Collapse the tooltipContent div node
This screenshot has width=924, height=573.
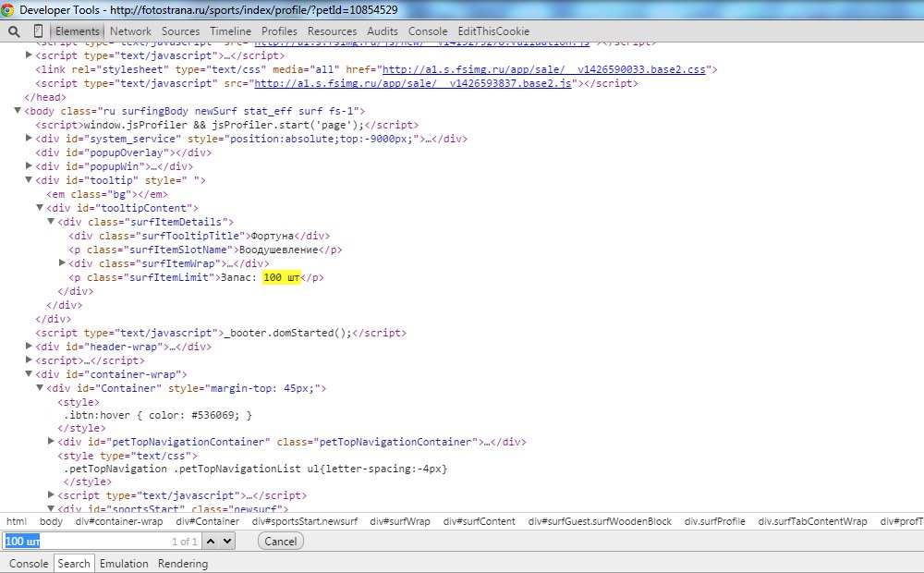tap(40, 208)
